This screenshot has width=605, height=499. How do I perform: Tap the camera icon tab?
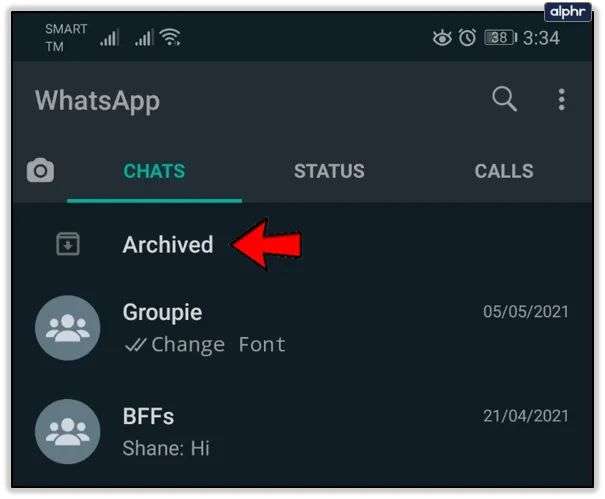pos(40,170)
